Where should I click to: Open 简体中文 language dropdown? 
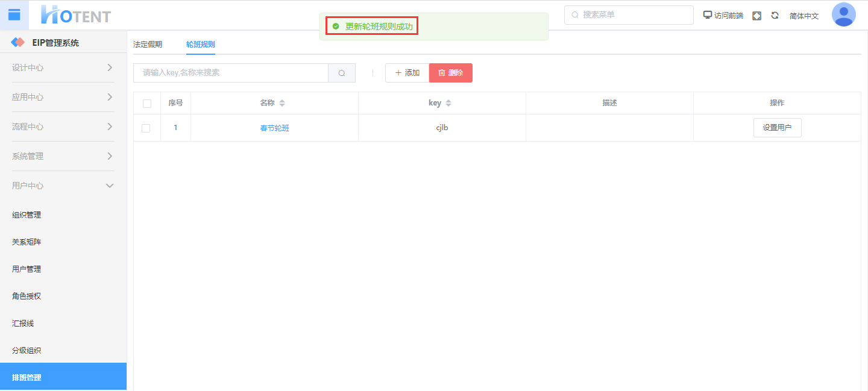[804, 16]
